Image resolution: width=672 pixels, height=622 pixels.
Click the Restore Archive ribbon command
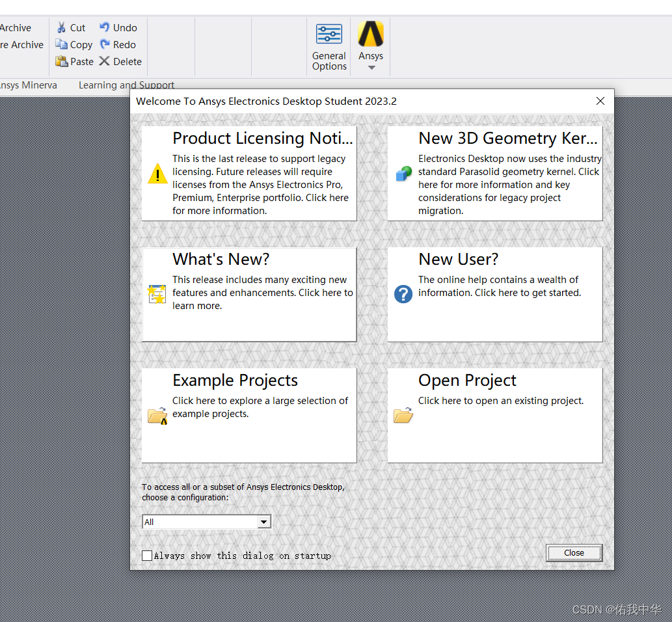coord(22,45)
